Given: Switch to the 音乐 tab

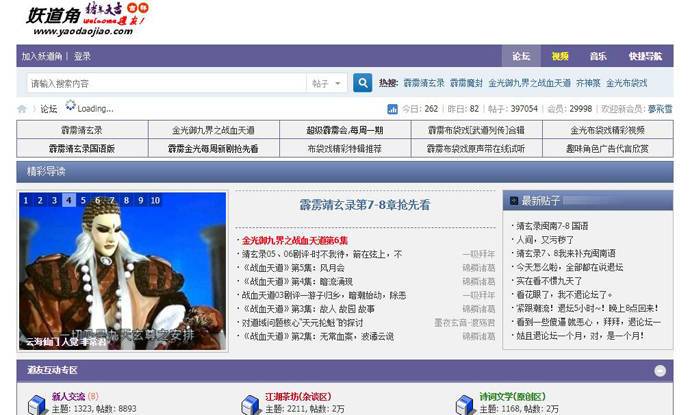Looking at the screenshot, I should [x=598, y=56].
